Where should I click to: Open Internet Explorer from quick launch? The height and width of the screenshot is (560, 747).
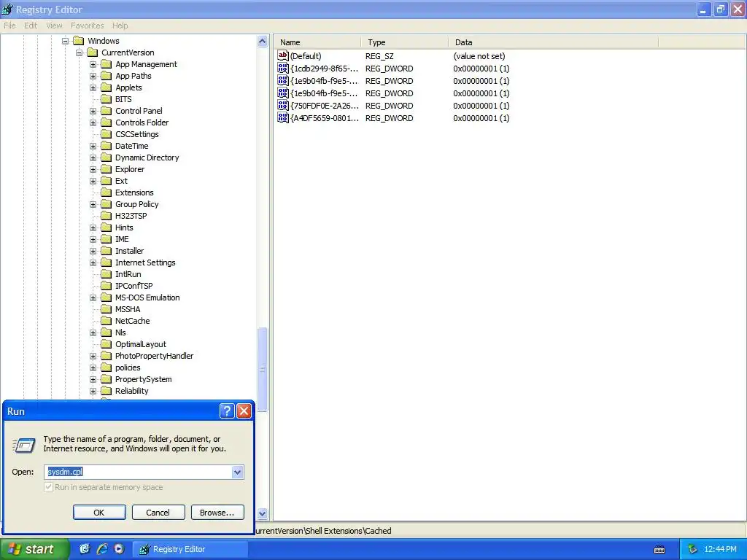pyautogui.click(x=102, y=548)
